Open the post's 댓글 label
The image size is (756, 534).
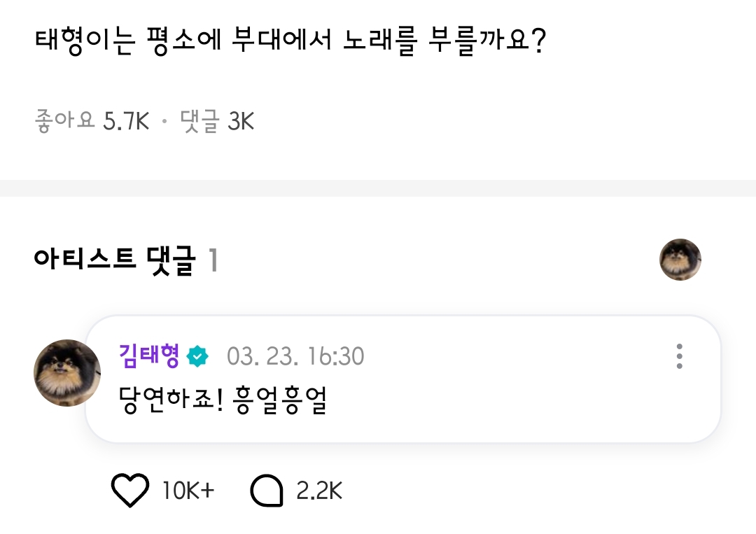(x=200, y=121)
